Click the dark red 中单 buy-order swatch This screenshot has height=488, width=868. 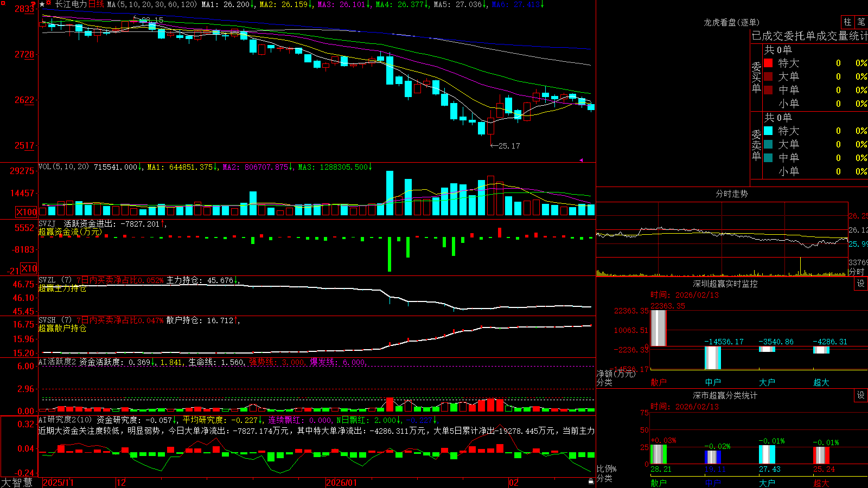pos(768,89)
